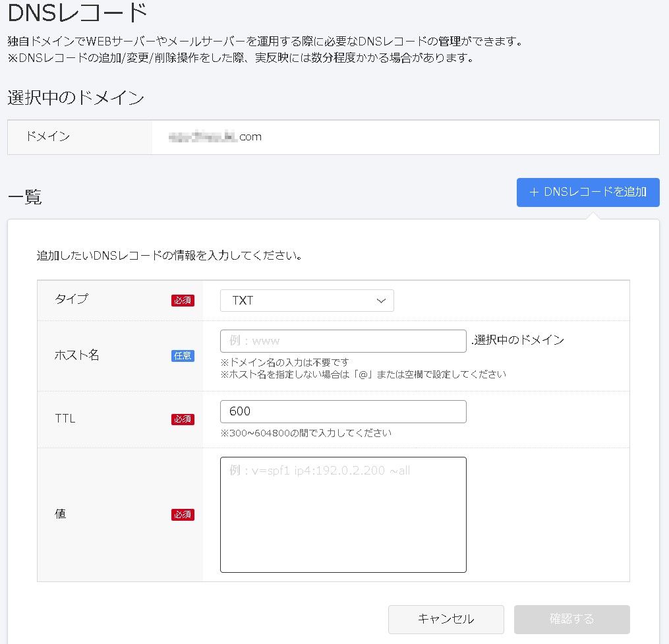
Task: Click the TTL field containing 600
Action: (343, 411)
